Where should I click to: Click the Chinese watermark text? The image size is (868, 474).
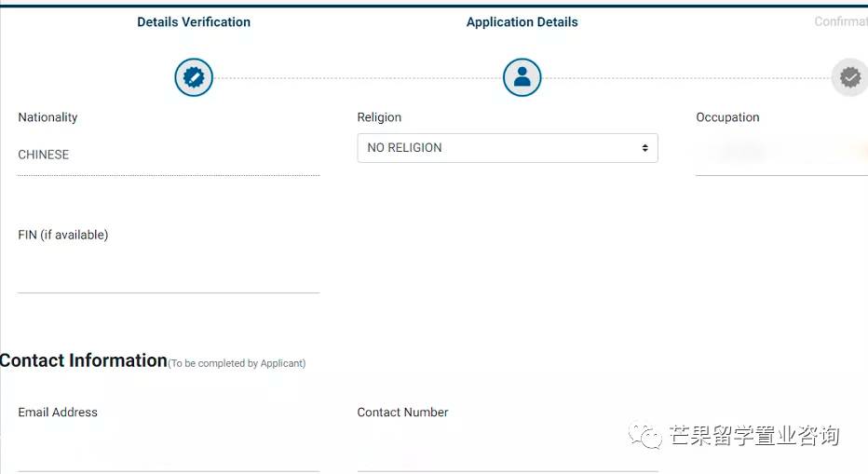coord(754,436)
